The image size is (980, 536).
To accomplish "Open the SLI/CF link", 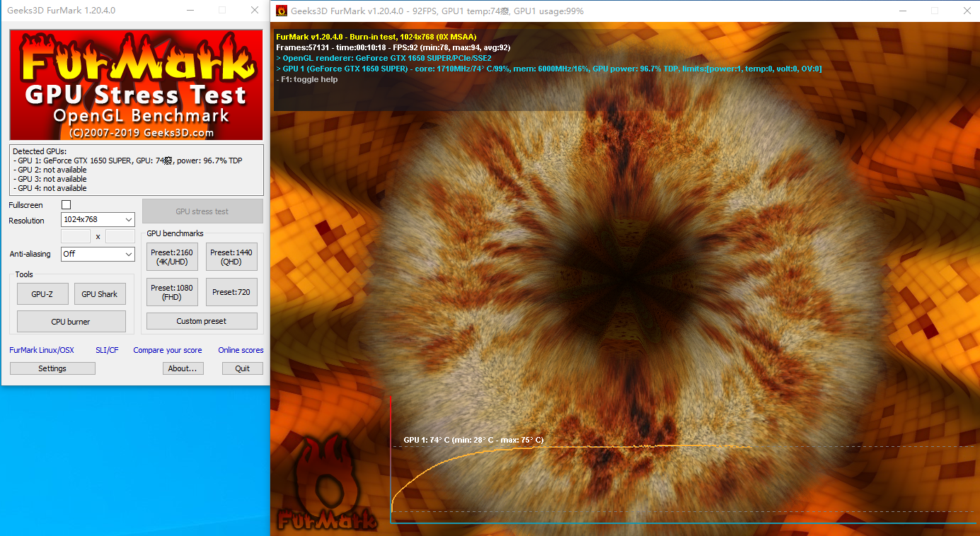I will pyautogui.click(x=107, y=350).
